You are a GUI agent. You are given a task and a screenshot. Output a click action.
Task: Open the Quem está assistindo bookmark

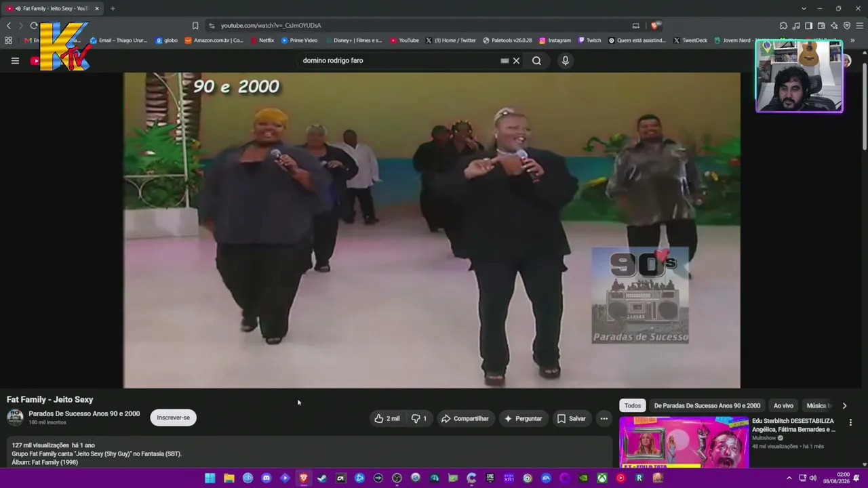(637, 41)
